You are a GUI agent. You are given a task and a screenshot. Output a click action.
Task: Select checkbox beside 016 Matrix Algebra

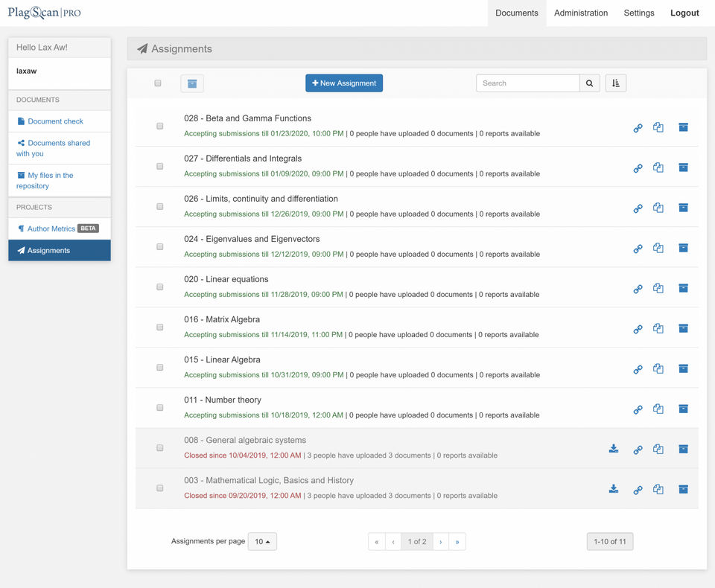(x=159, y=327)
